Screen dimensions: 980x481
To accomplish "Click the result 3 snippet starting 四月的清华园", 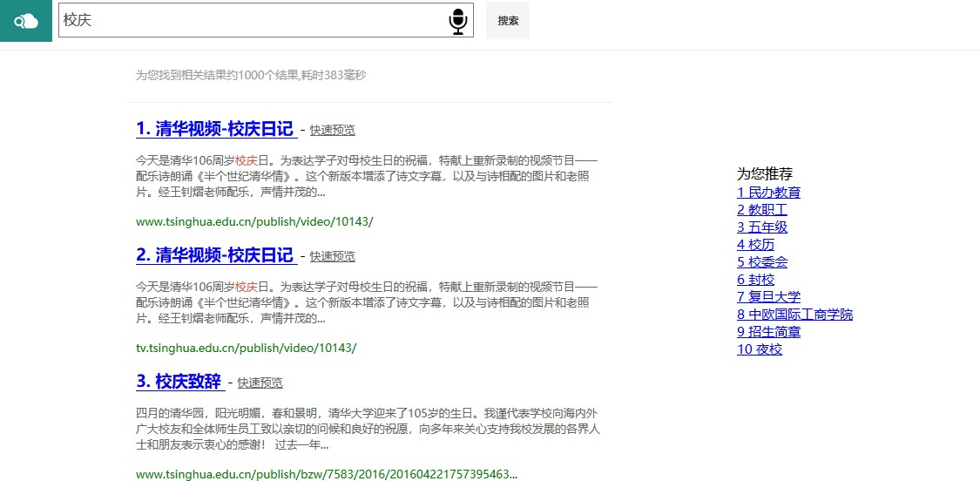I will pos(368,429).
